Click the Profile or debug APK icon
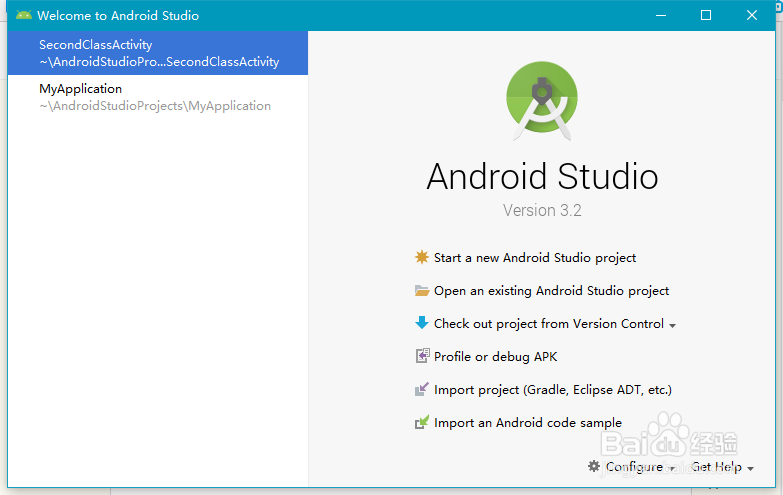The height and width of the screenshot is (495, 783). click(422, 356)
